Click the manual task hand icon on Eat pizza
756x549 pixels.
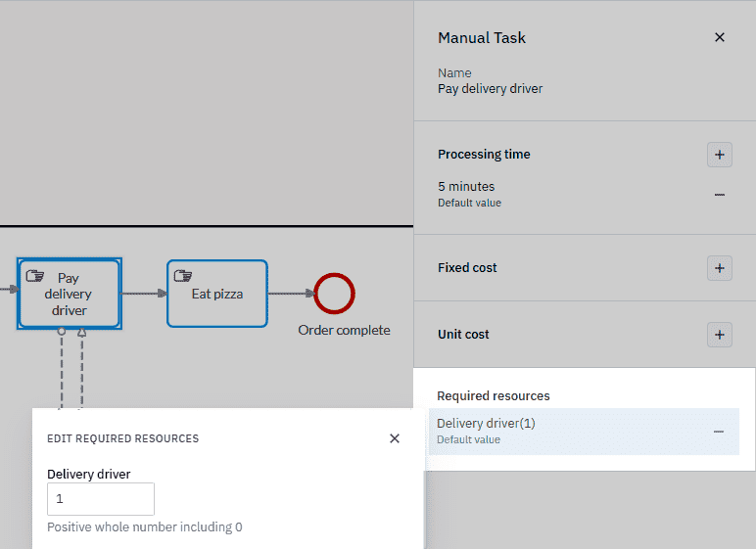click(183, 276)
